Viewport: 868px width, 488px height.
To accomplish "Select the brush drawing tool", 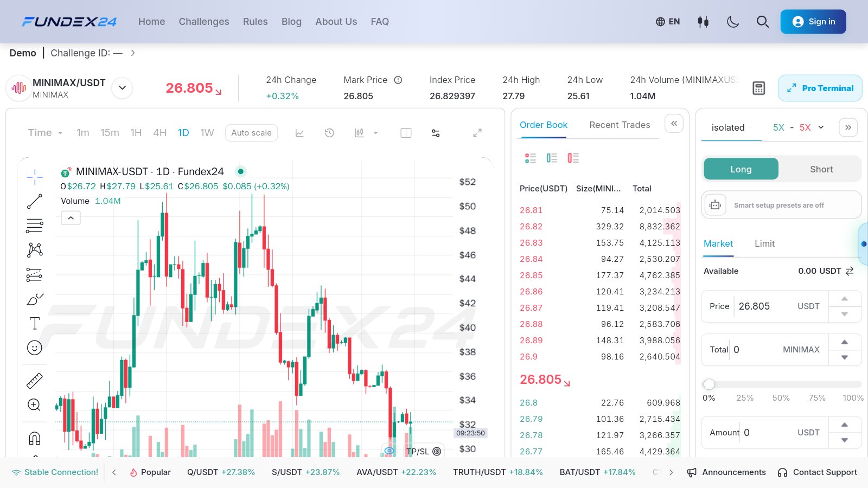I will tap(35, 299).
